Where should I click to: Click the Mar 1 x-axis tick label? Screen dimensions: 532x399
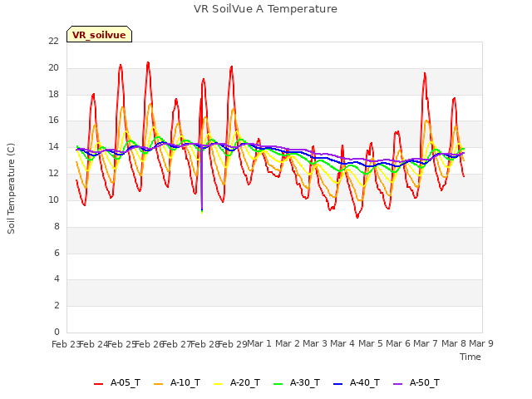tap(259, 343)
